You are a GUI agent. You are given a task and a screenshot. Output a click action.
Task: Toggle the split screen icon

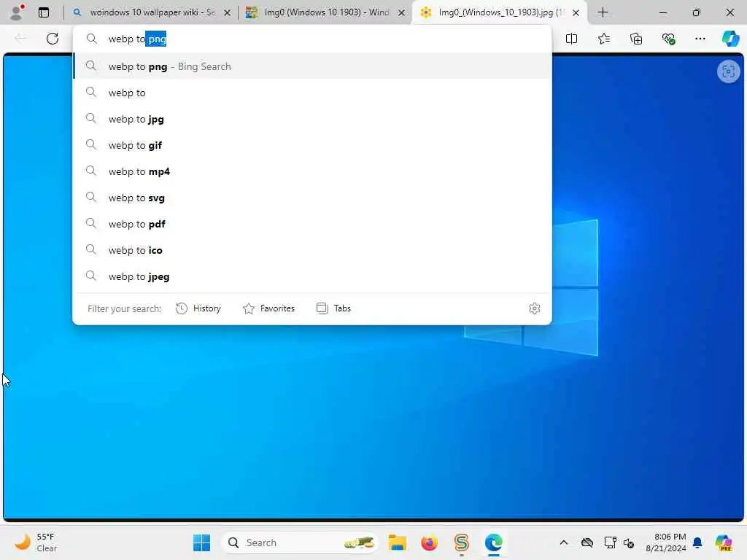(x=571, y=39)
